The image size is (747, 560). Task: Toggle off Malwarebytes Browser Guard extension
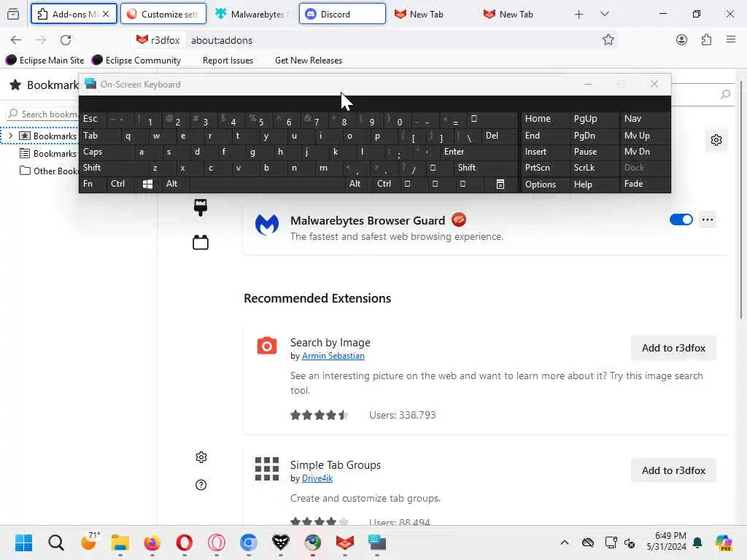pyautogui.click(x=681, y=219)
